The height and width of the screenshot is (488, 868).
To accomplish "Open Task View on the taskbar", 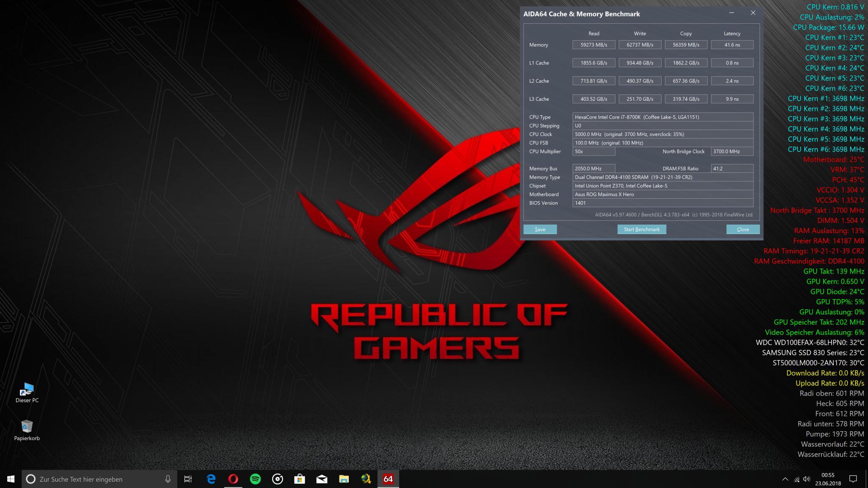I will click(x=188, y=479).
